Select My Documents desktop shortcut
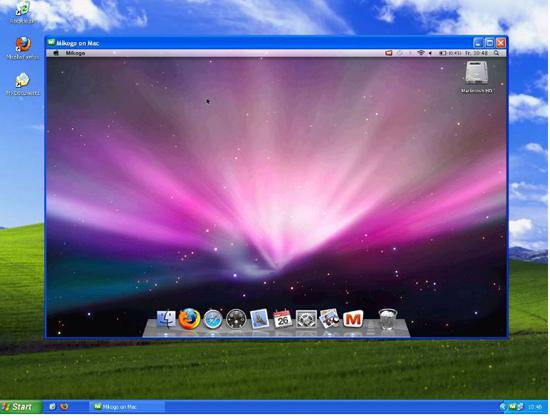Viewport: 550px width, 418px height. (x=23, y=84)
